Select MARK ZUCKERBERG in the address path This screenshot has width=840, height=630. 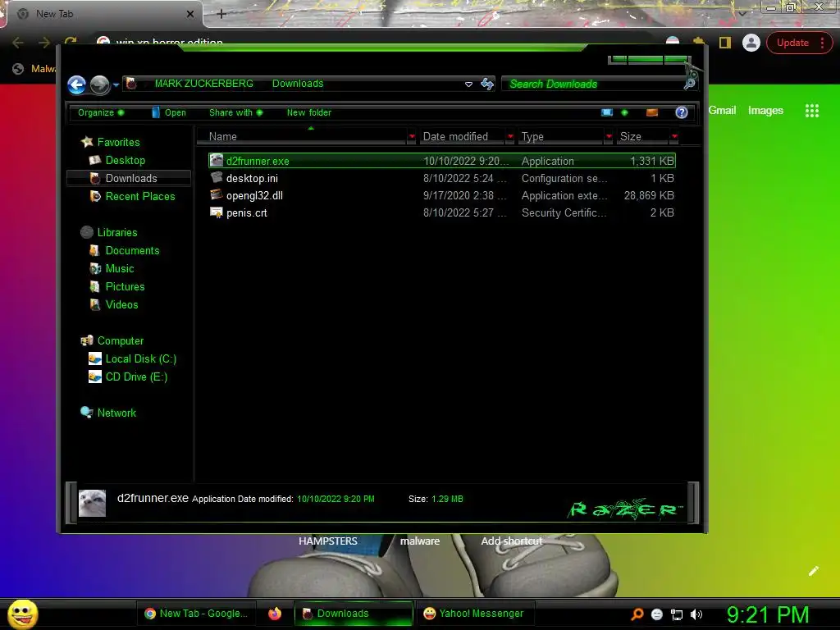(x=203, y=84)
